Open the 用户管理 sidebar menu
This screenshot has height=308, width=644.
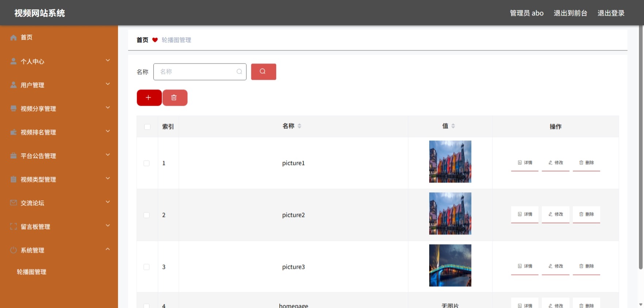59,85
